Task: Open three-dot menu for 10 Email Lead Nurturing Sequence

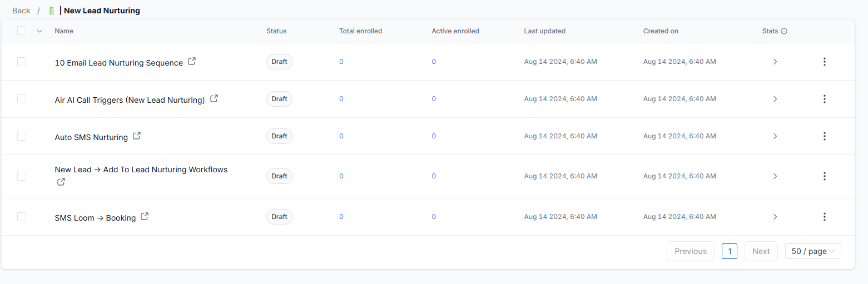Action: [x=825, y=62]
